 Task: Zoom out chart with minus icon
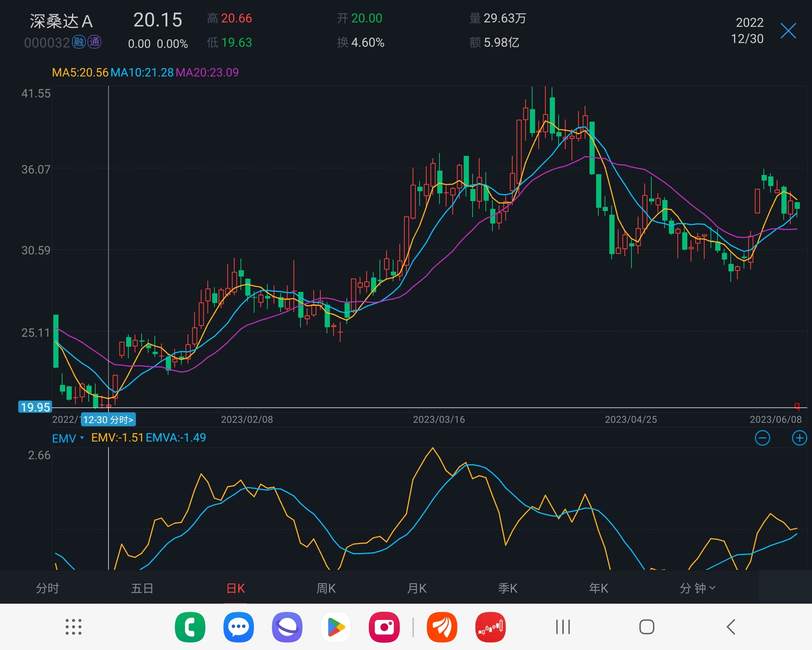(x=762, y=438)
